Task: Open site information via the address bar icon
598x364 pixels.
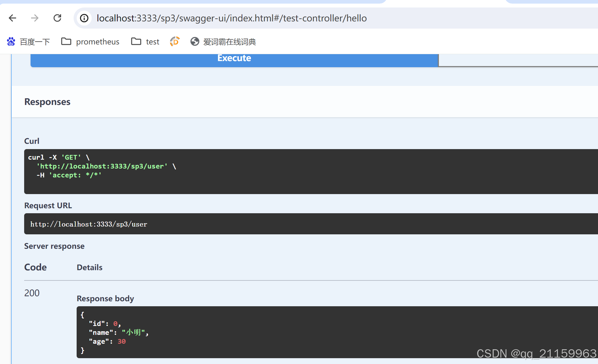Action: pos(84,18)
